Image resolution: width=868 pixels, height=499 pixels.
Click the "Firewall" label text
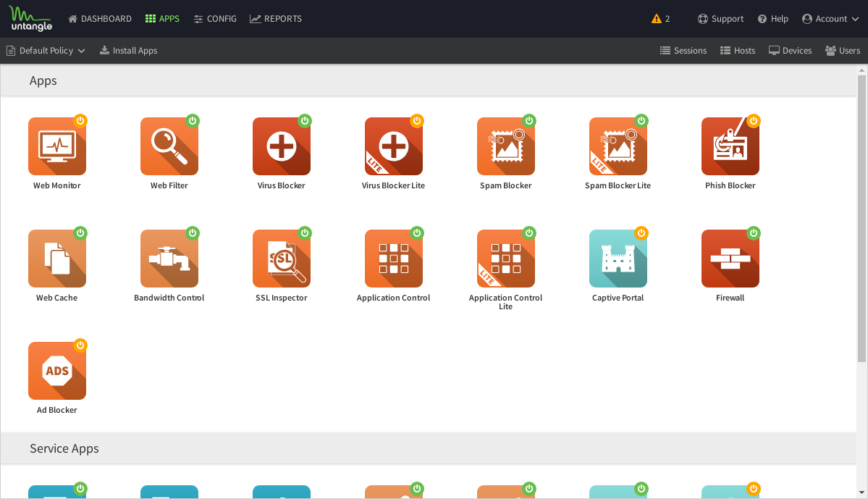[x=730, y=298]
